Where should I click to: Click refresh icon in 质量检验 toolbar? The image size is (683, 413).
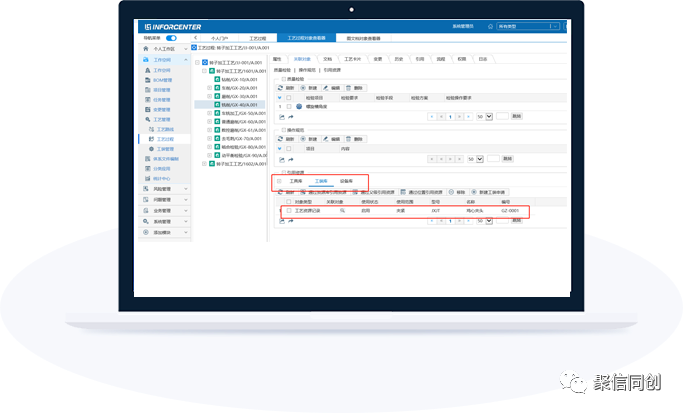pos(281,88)
